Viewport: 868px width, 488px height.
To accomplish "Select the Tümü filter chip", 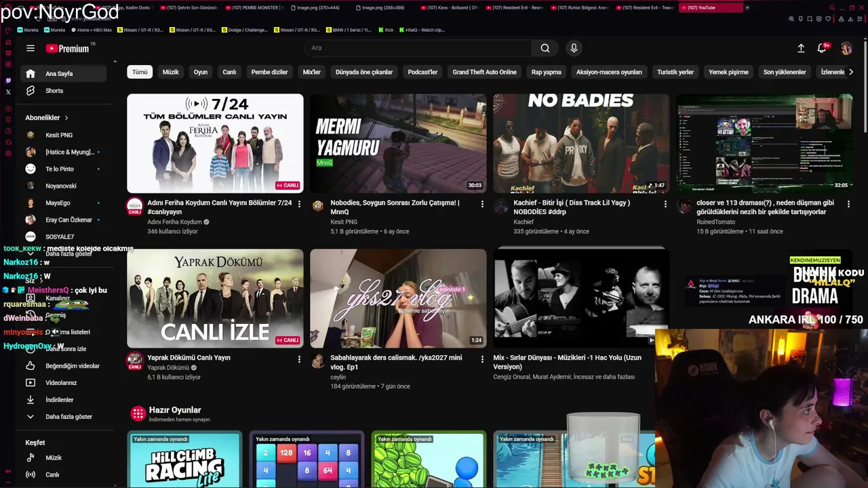I will click(x=140, y=72).
